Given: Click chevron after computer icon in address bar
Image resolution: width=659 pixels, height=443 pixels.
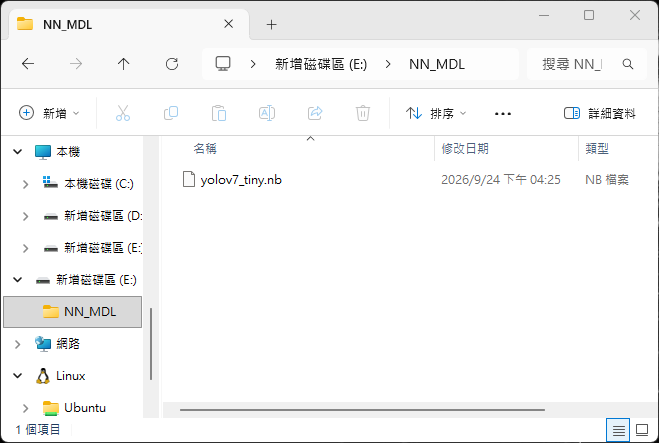Looking at the screenshot, I should [253, 64].
